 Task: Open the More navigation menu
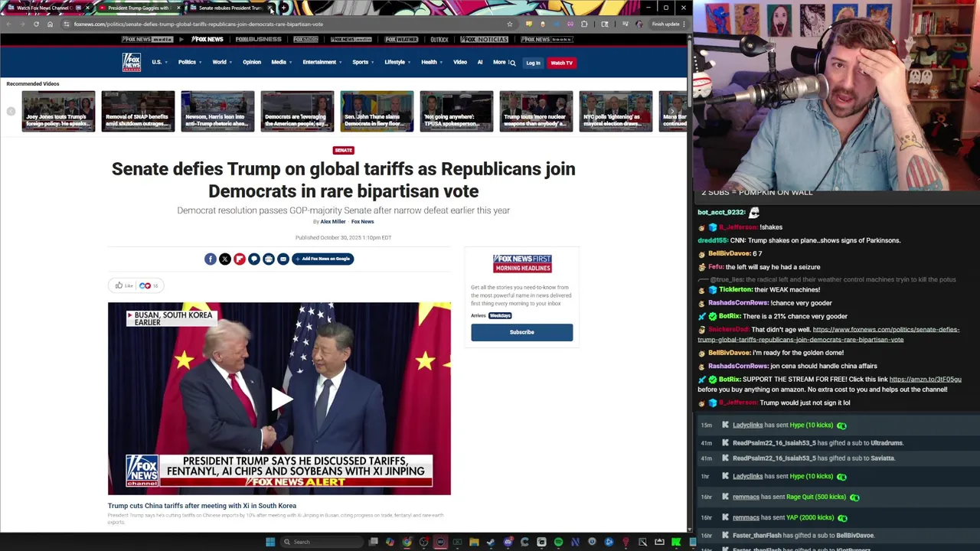[500, 62]
